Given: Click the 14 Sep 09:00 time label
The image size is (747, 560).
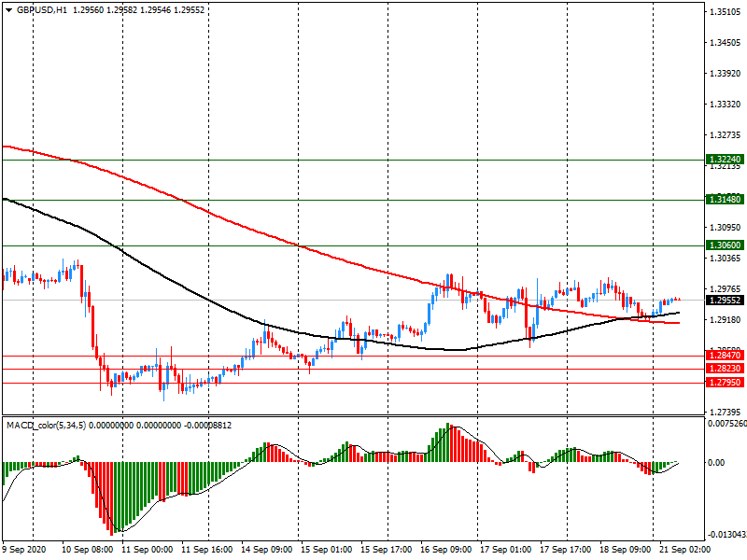Looking at the screenshot, I should pyautogui.click(x=267, y=550).
